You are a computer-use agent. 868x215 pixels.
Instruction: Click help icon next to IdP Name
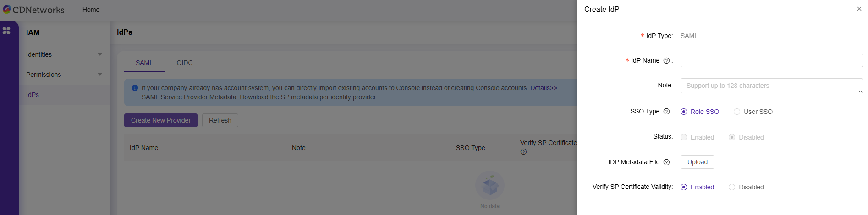[666, 61]
